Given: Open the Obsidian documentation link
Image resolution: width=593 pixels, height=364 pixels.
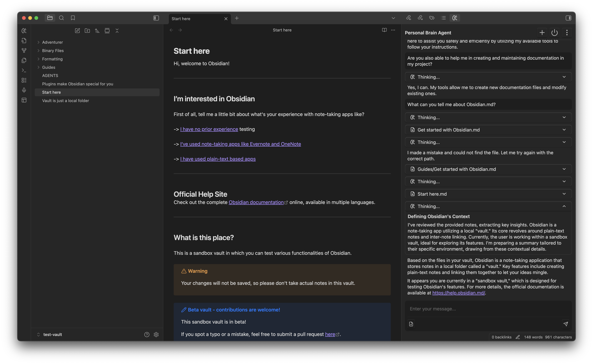Looking at the screenshot, I should (256, 202).
